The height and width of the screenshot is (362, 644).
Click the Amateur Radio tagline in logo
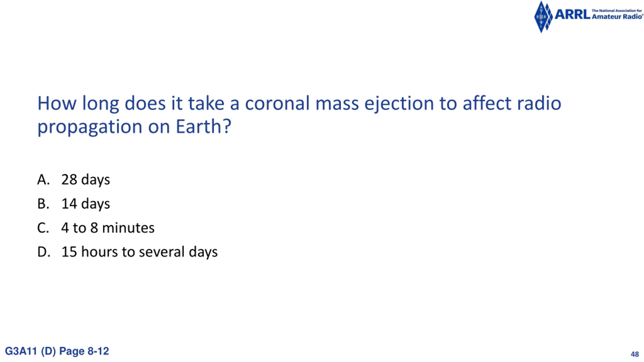click(x=617, y=17)
